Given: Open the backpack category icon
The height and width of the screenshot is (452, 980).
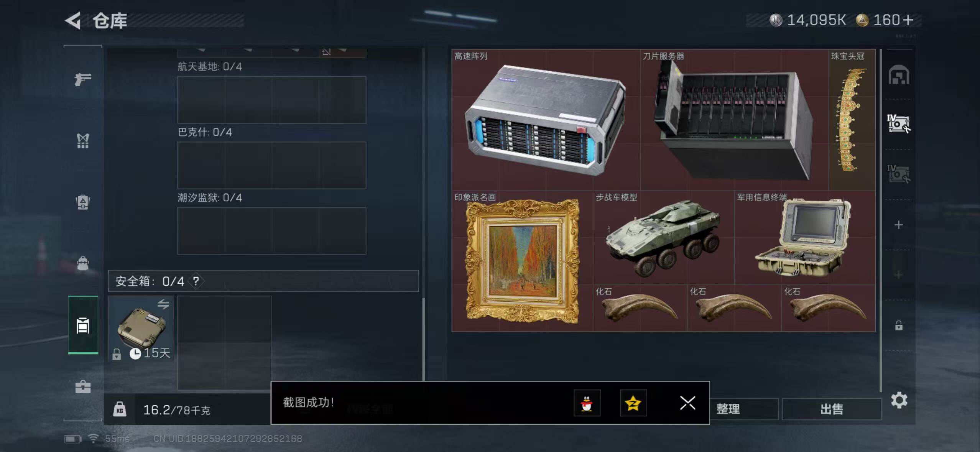Looking at the screenshot, I should click(x=83, y=202).
